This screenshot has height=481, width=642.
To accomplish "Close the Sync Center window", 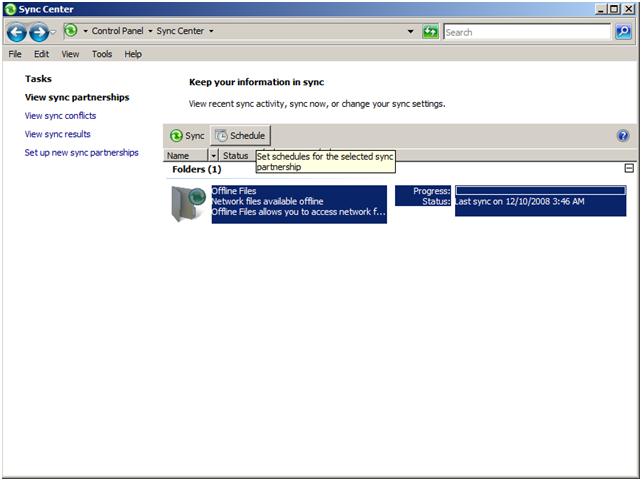I will pyautogui.click(x=628, y=9).
